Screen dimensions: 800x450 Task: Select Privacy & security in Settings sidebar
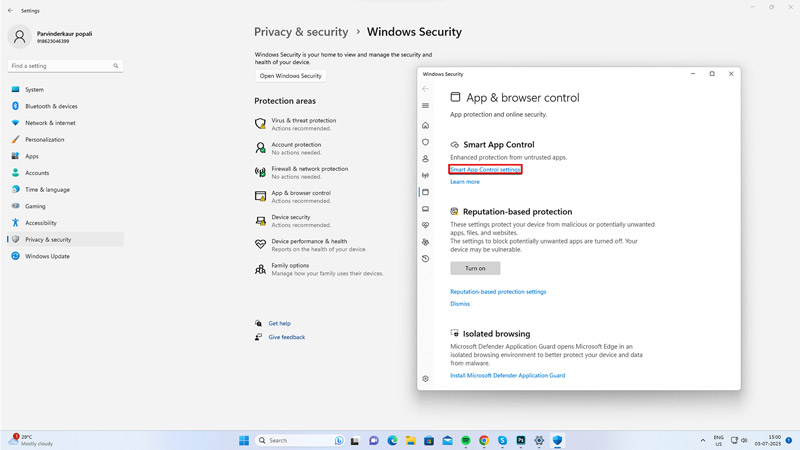tap(65, 239)
